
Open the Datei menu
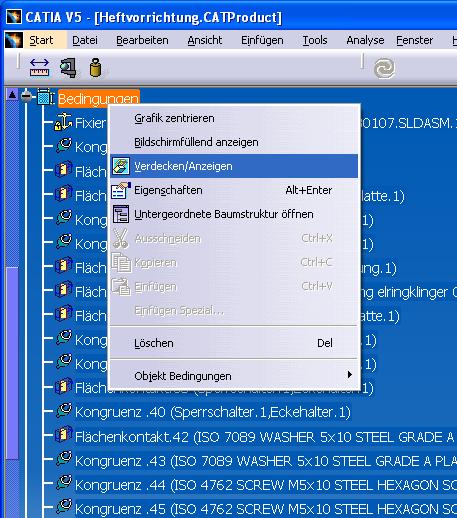pyautogui.click(x=85, y=40)
